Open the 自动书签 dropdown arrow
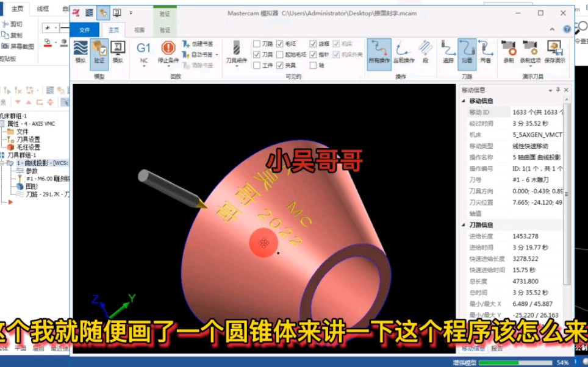Screen dimensions: 588x367 point(217,54)
